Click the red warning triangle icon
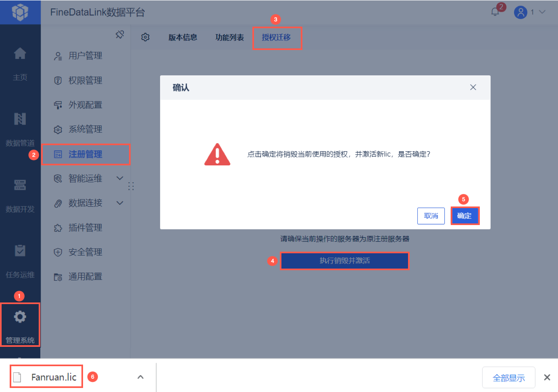558x392 pixels. point(217,155)
